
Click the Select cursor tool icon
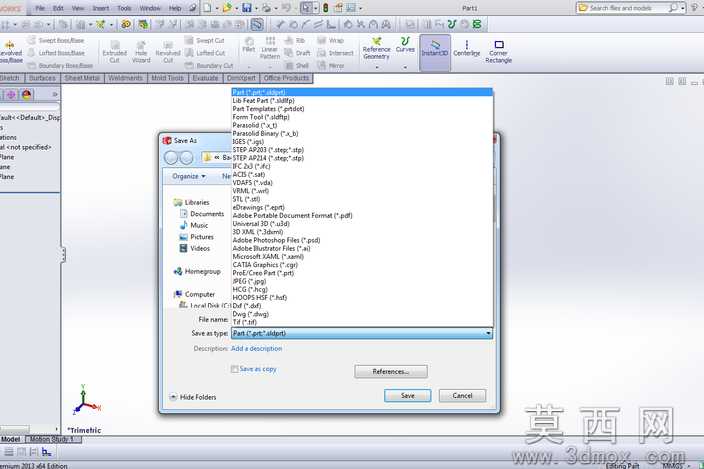pyautogui.click(x=306, y=8)
